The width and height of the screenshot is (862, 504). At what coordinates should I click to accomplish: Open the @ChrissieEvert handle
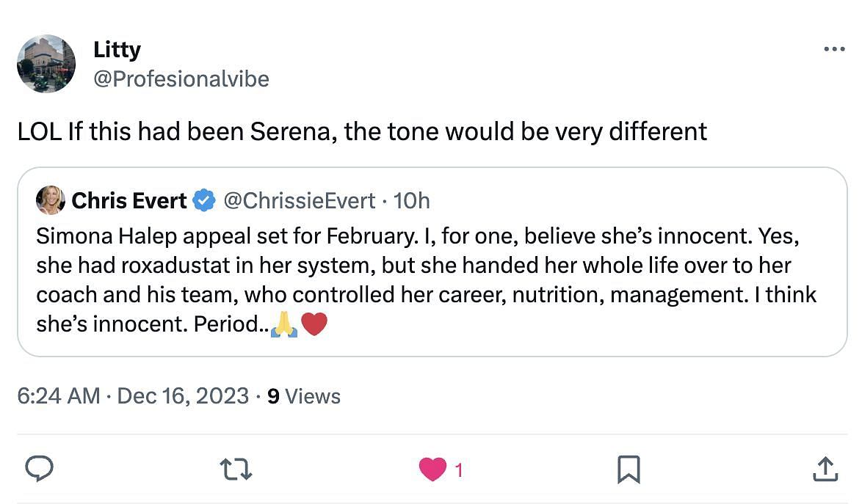tap(299, 200)
